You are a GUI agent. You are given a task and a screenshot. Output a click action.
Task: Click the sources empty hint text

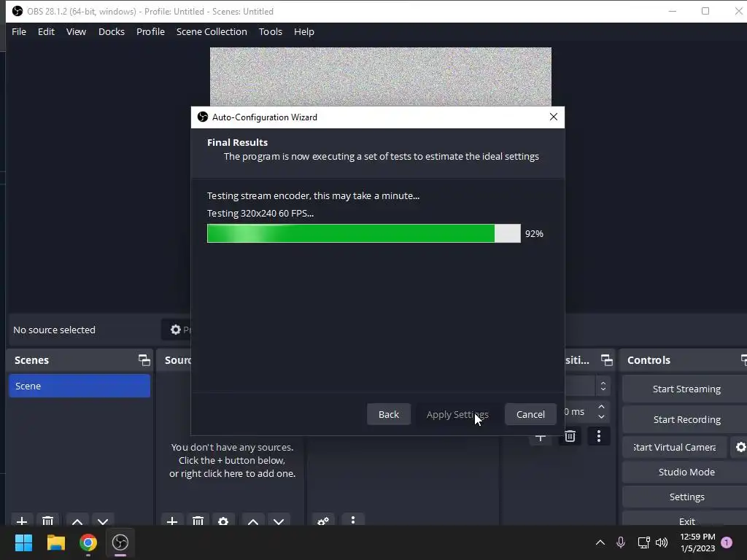[233, 461]
